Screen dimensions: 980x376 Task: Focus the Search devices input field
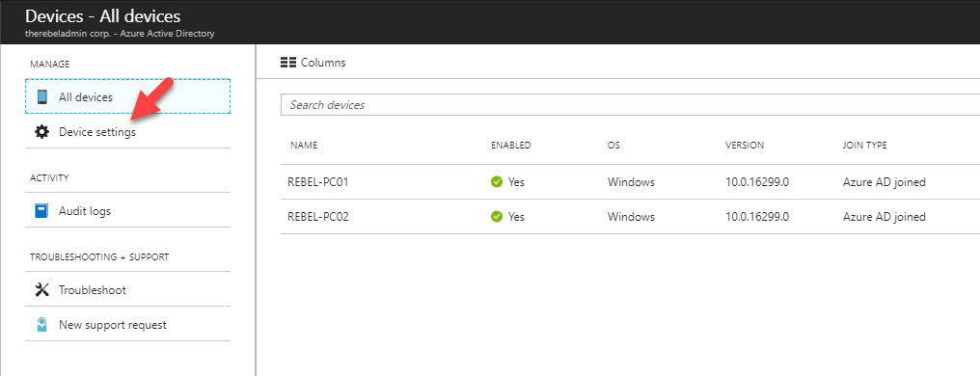coord(630,105)
